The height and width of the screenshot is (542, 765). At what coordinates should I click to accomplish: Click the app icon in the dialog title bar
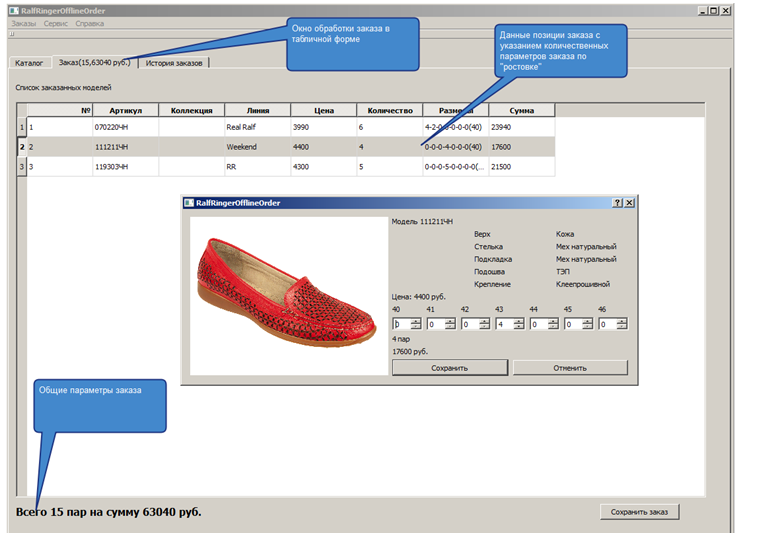click(189, 203)
